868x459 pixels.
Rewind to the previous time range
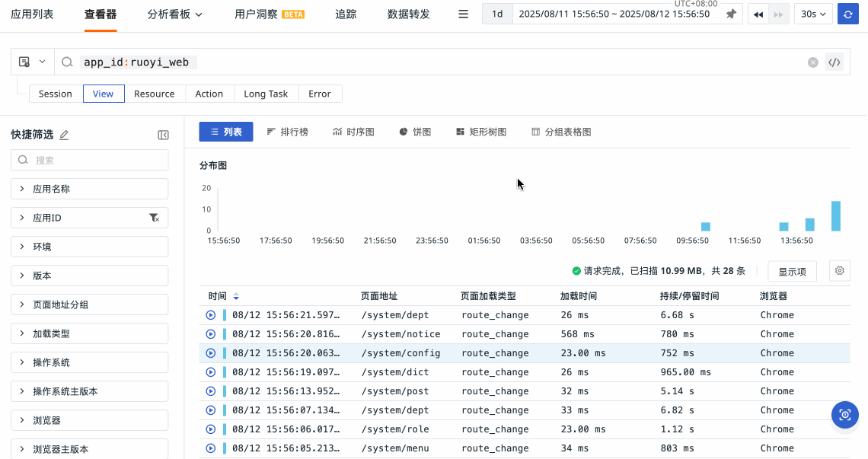pyautogui.click(x=758, y=14)
